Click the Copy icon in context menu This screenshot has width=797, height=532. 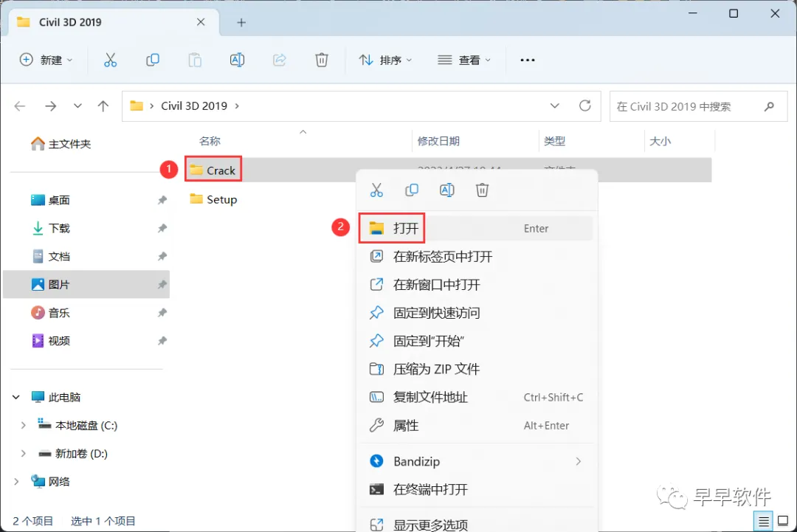(x=412, y=190)
